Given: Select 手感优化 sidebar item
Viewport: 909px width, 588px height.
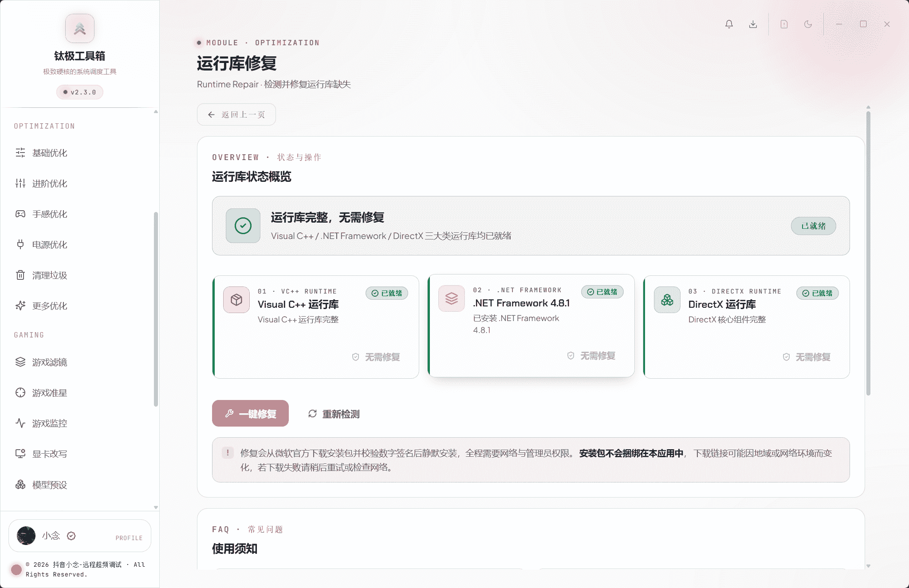Looking at the screenshot, I should 80,214.
